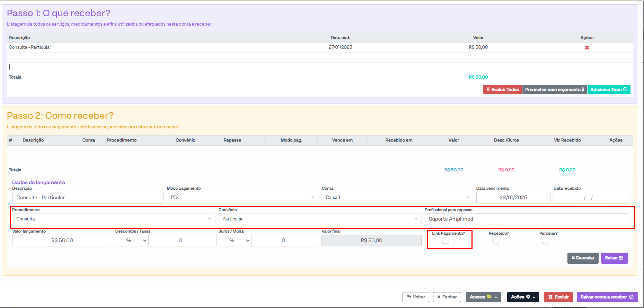Click Salvar conta a receber
644x308 pixels.
pyautogui.click(x=607, y=297)
